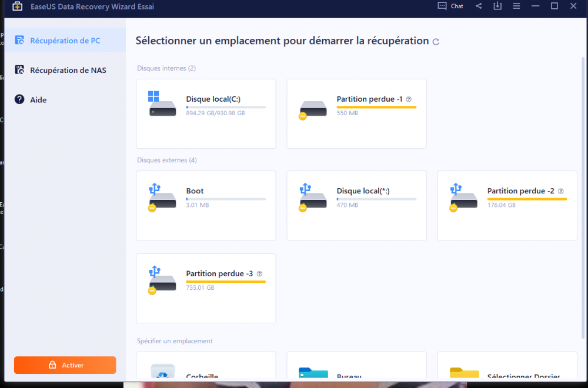Click help icon beside Partition perdue -2

click(560, 191)
